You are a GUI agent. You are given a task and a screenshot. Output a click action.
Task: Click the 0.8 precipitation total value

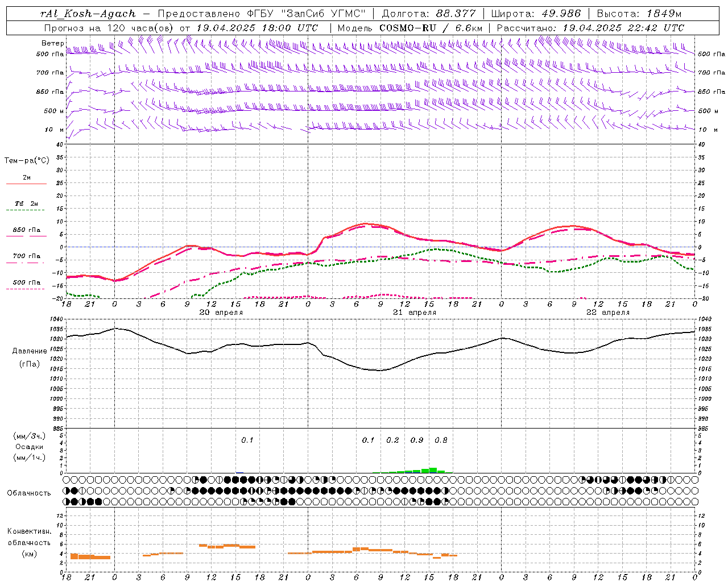(441, 440)
